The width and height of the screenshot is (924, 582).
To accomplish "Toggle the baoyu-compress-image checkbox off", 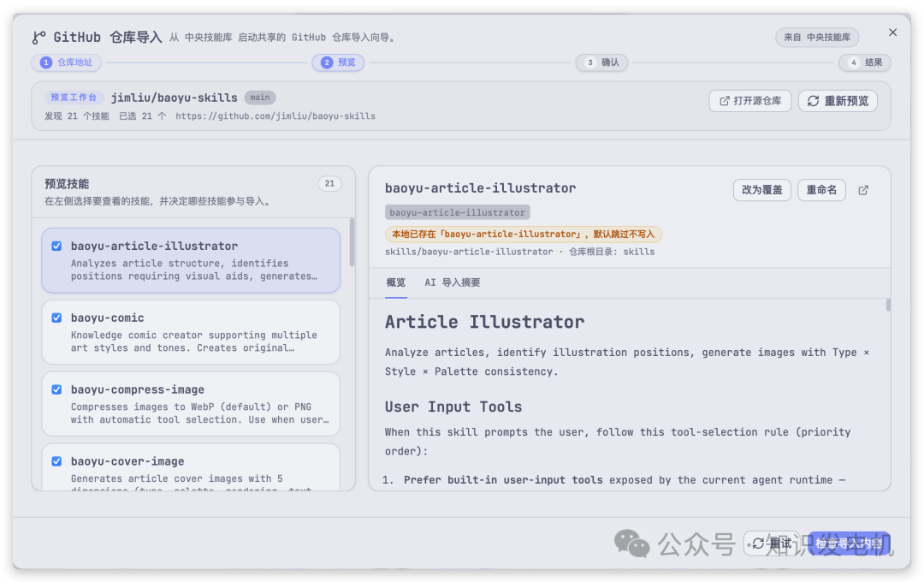I will pos(56,389).
